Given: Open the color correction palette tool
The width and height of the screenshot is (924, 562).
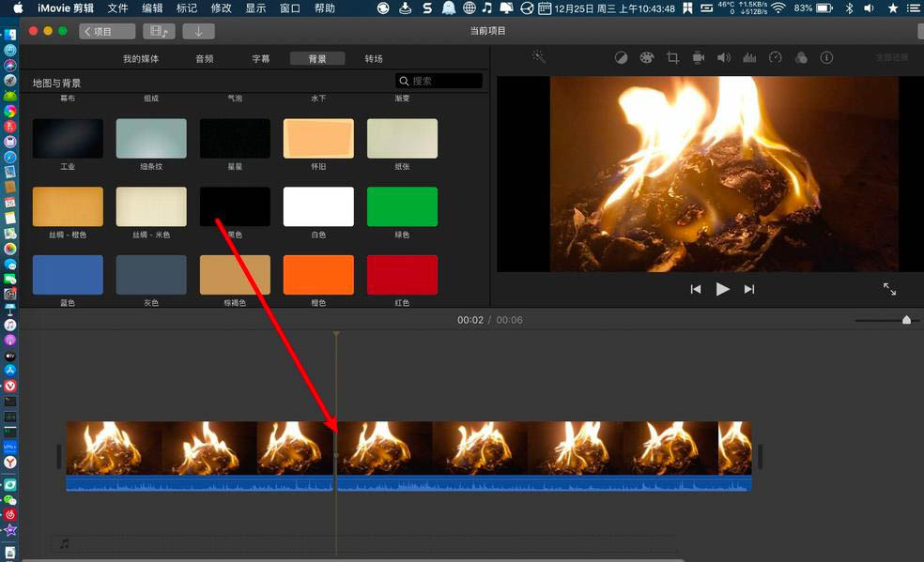Looking at the screenshot, I should tap(646, 58).
